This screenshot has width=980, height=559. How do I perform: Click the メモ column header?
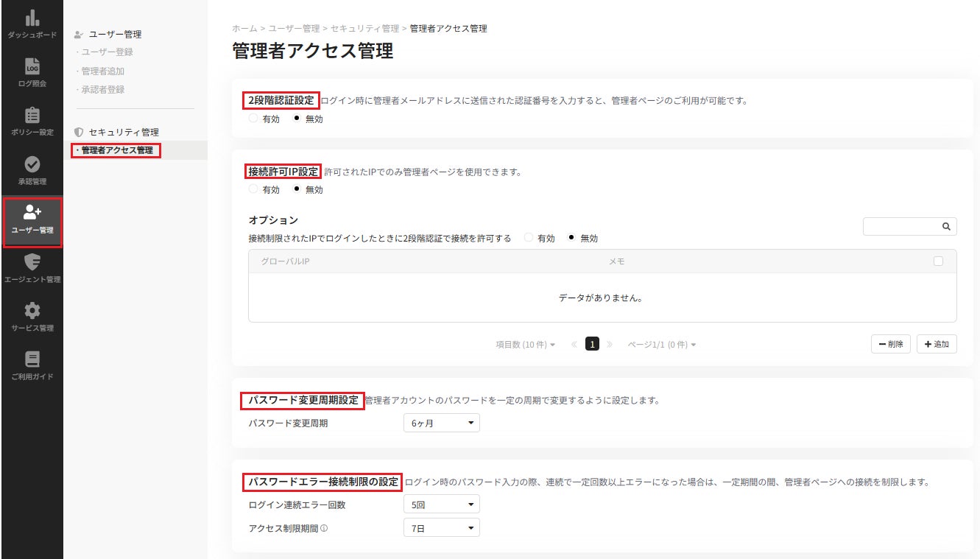click(x=616, y=261)
